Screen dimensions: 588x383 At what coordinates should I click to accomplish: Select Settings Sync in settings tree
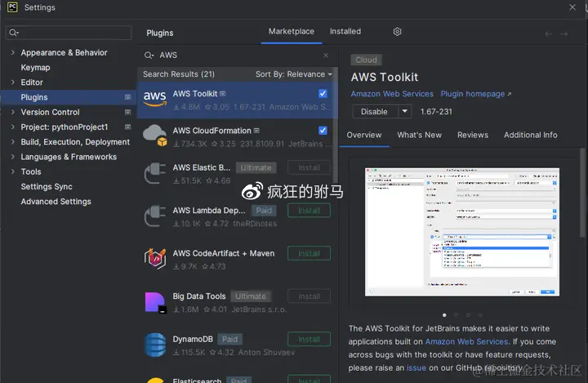click(x=47, y=186)
